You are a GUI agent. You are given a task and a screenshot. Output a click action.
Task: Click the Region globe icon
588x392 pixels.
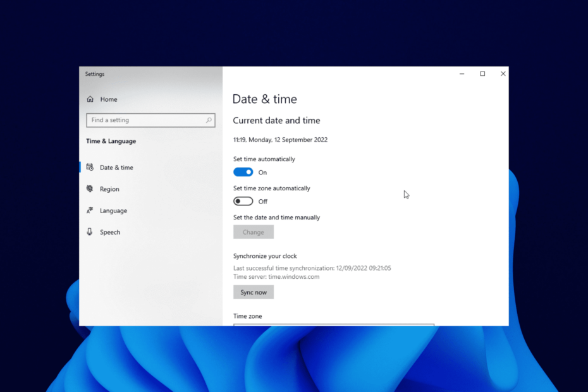tap(90, 188)
